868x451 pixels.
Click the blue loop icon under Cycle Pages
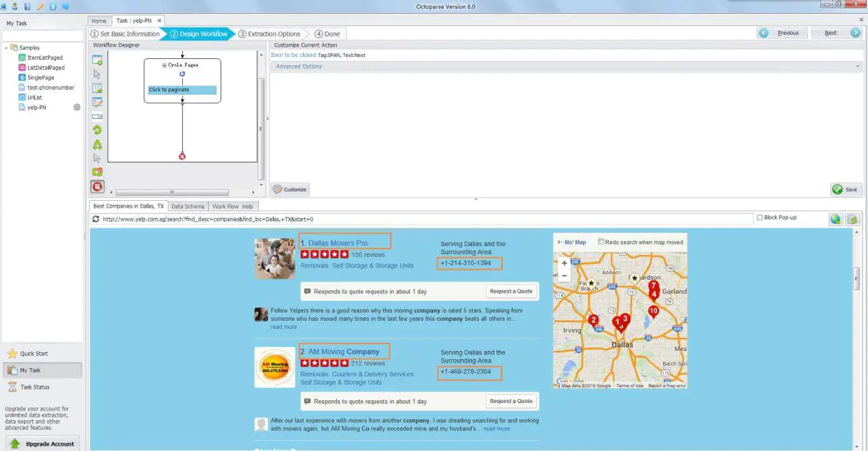tap(182, 73)
